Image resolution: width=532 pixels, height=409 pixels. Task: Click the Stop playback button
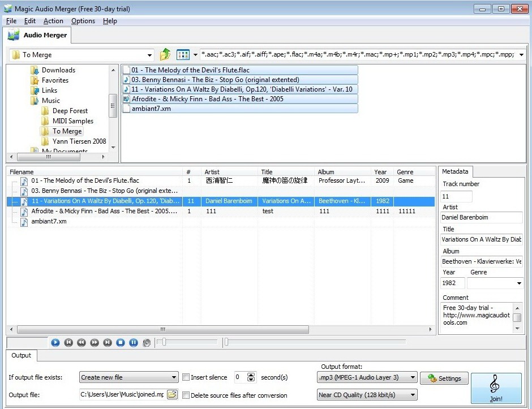click(121, 342)
